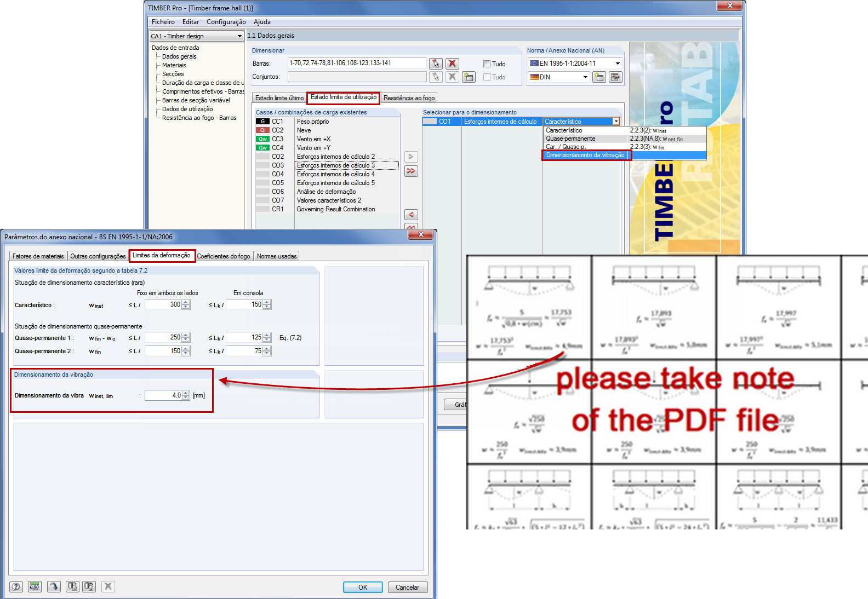The height and width of the screenshot is (599, 868).
Task: Click the help question-mark icon in the parameters dialog
Action: [x=16, y=586]
